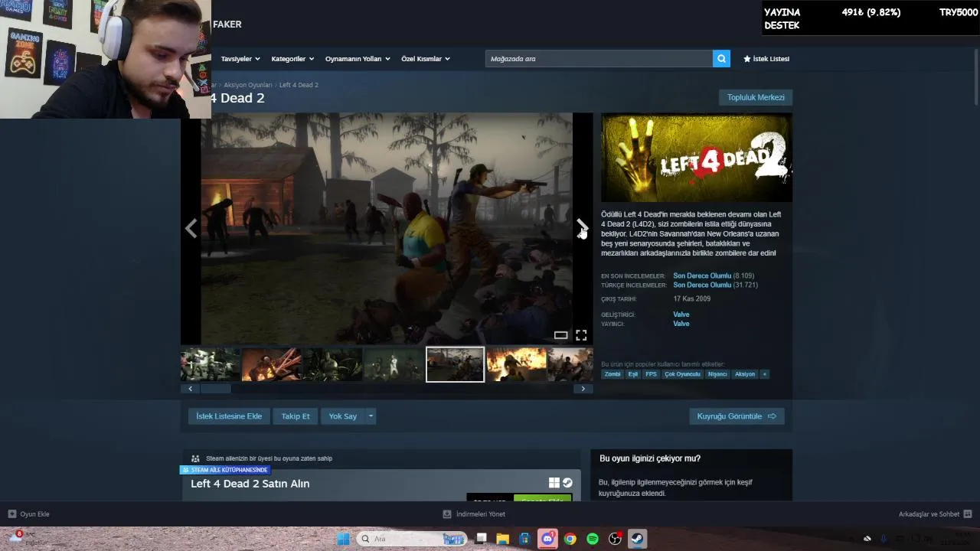Show the previous screenshot with left arrow

pos(191,228)
